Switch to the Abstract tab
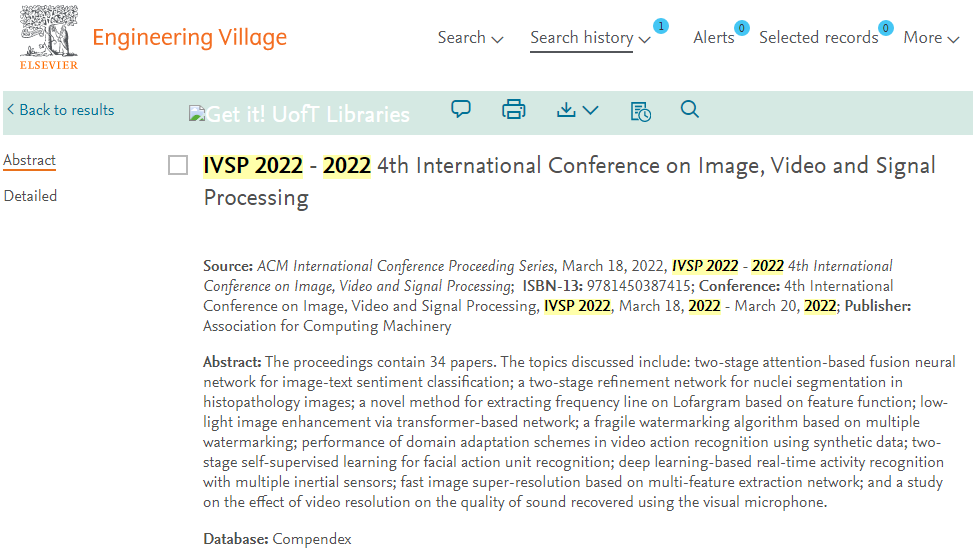This screenshot has height=557, width=973. pyautogui.click(x=29, y=160)
